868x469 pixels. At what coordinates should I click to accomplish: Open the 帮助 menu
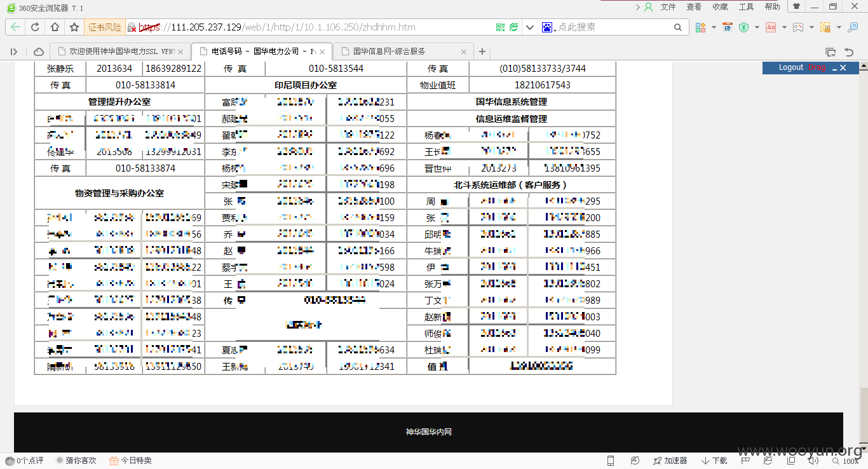click(772, 7)
